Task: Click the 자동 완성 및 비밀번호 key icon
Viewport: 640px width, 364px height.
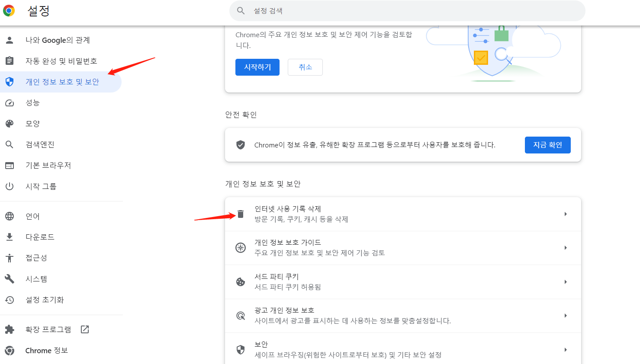Action: (x=10, y=61)
